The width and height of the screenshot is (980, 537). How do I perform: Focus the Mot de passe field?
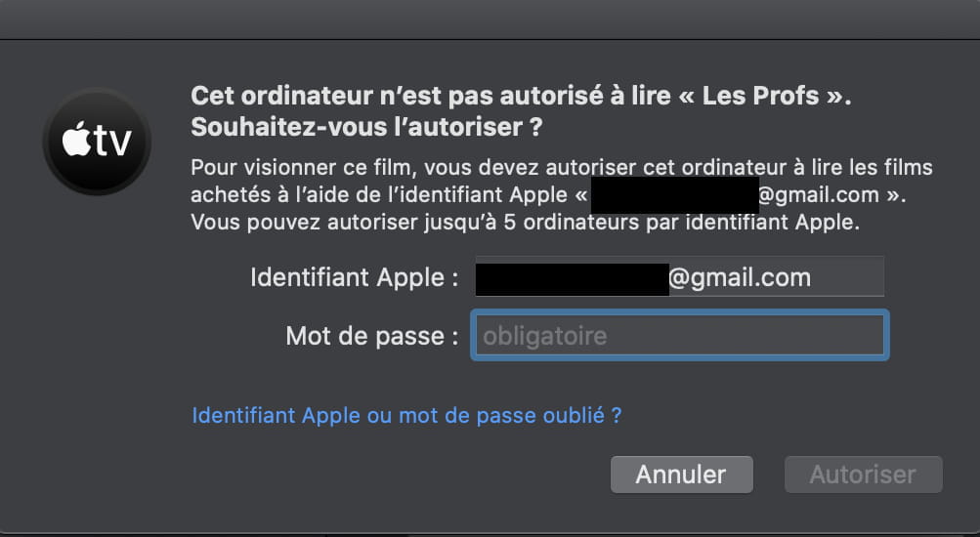click(679, 335)
